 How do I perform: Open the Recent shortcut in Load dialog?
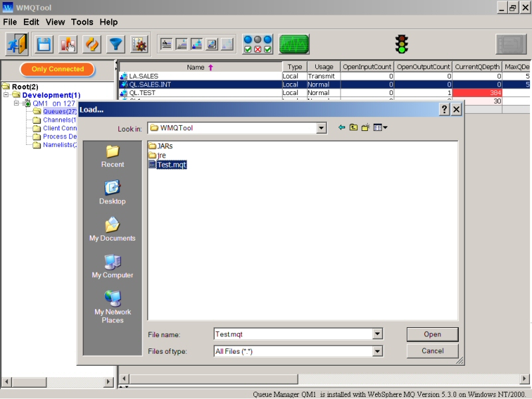(112, 156)
